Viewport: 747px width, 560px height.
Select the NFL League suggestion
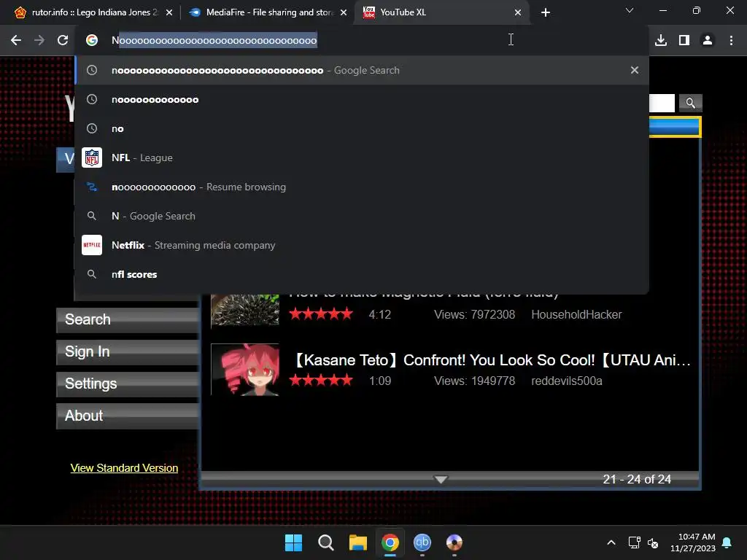362,157
